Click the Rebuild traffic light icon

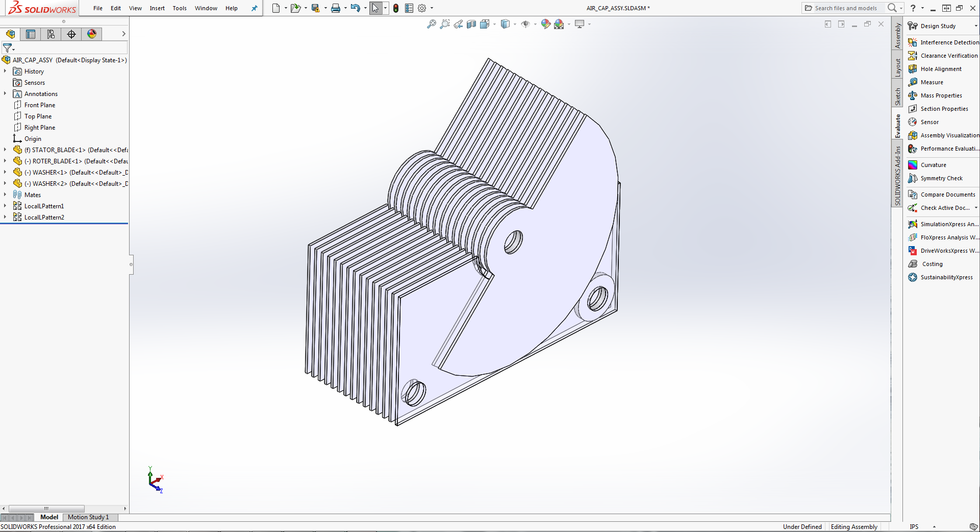point(396,8)
